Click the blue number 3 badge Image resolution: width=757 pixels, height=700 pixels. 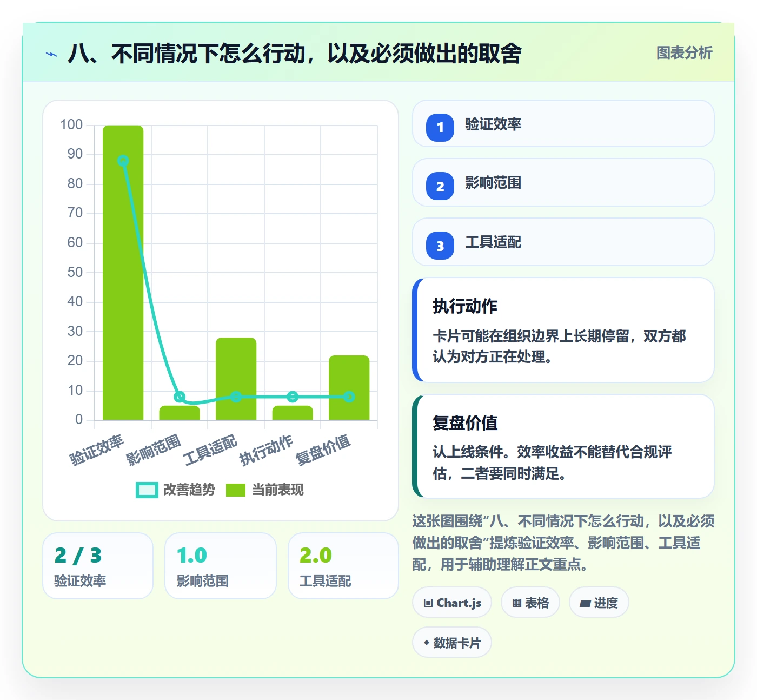(440, 246)
